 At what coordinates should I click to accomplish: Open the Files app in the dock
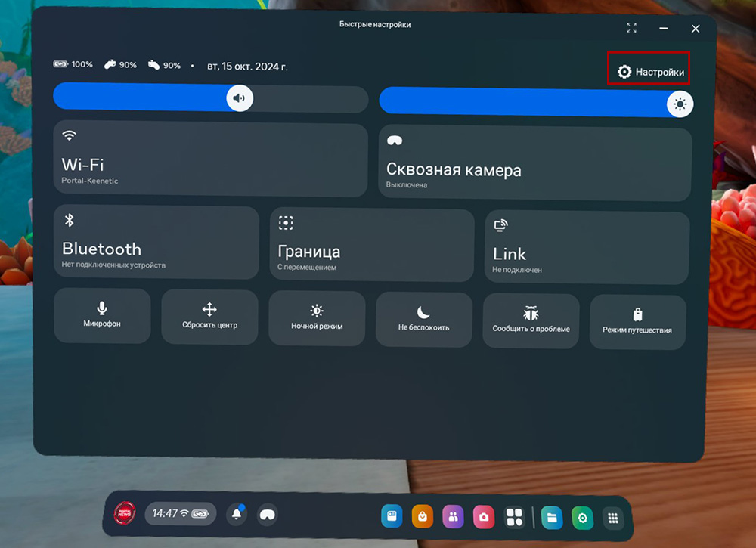point(552,518)
